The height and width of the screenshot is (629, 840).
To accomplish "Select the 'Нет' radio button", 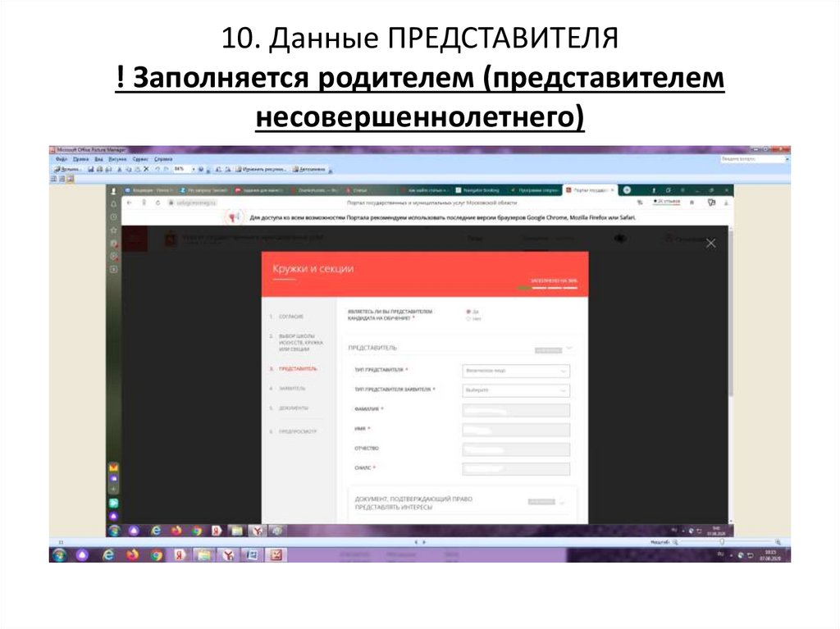I will (468, 317).
